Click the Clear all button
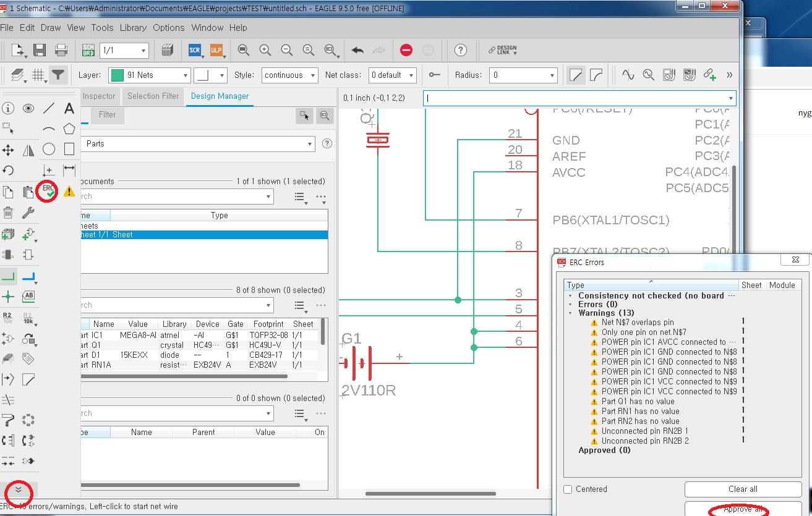Screen dimensions: 812x516 click(x=743, y=489)
